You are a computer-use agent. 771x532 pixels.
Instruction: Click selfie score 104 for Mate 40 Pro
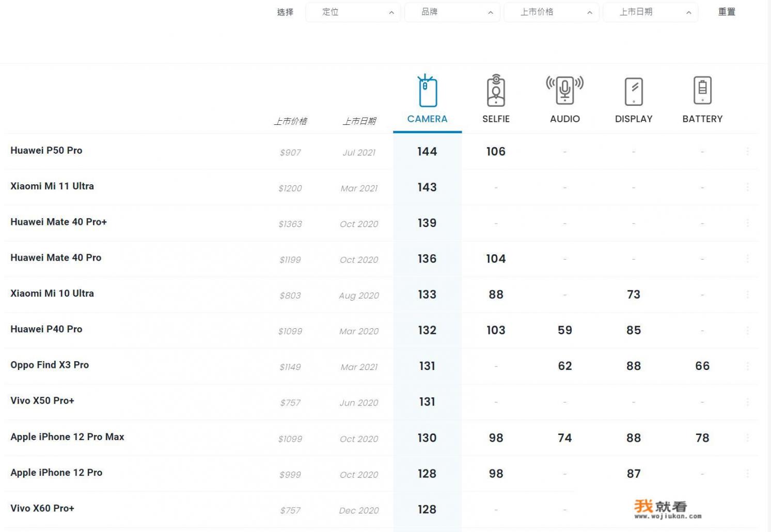(x=496, y=259)
